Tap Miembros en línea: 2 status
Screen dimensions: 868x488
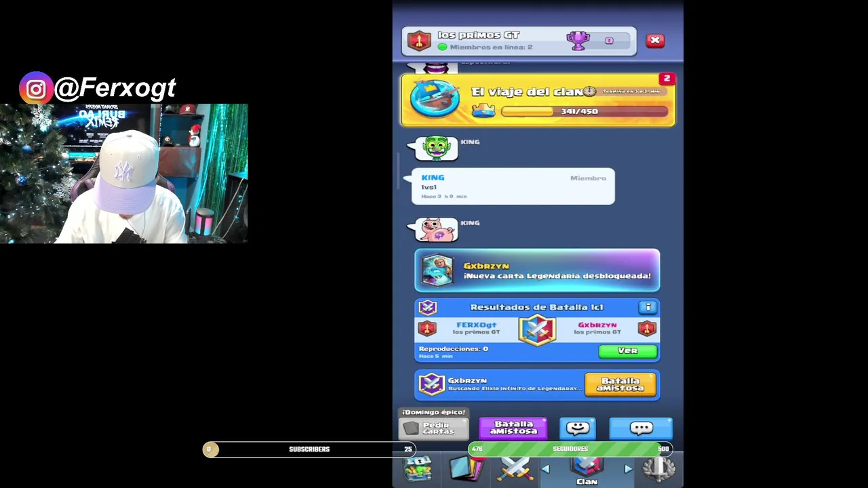point(486,47)
